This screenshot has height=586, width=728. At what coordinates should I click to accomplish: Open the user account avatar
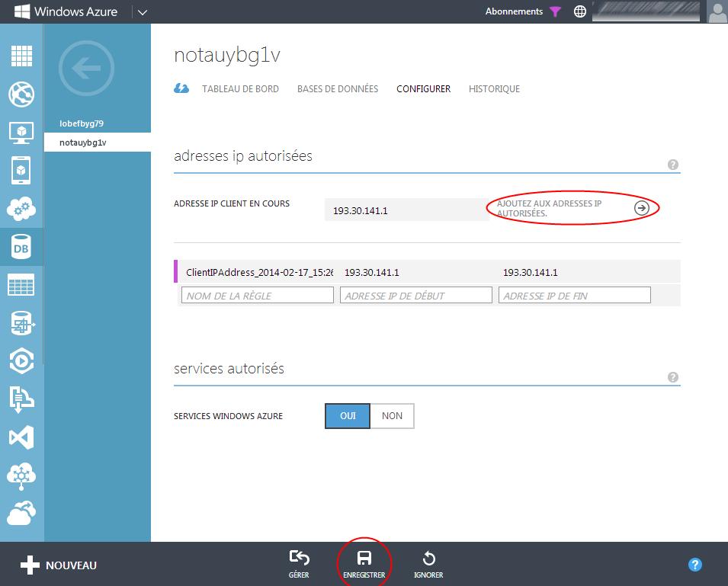click(717, 11)
